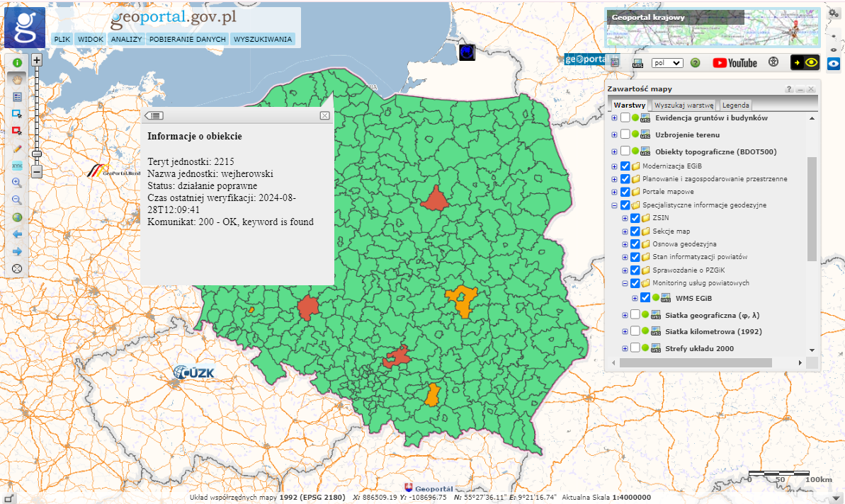Open the green help question-mark icon
This screenshot has height=504, width=845.
pos(696,63)
